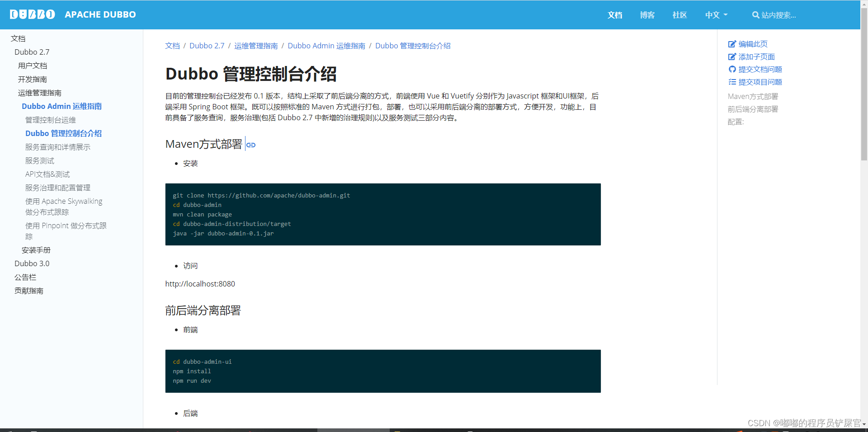Click 编辑此页 link
The image size is (868, 432).
tap(753, 44)
